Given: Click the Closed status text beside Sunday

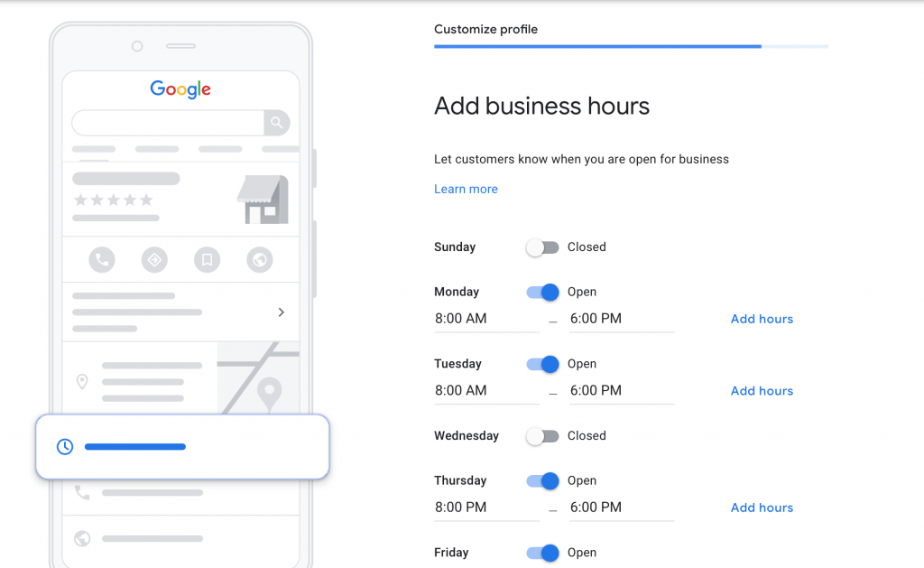Looking at the screenshot, I should point(587,247).
